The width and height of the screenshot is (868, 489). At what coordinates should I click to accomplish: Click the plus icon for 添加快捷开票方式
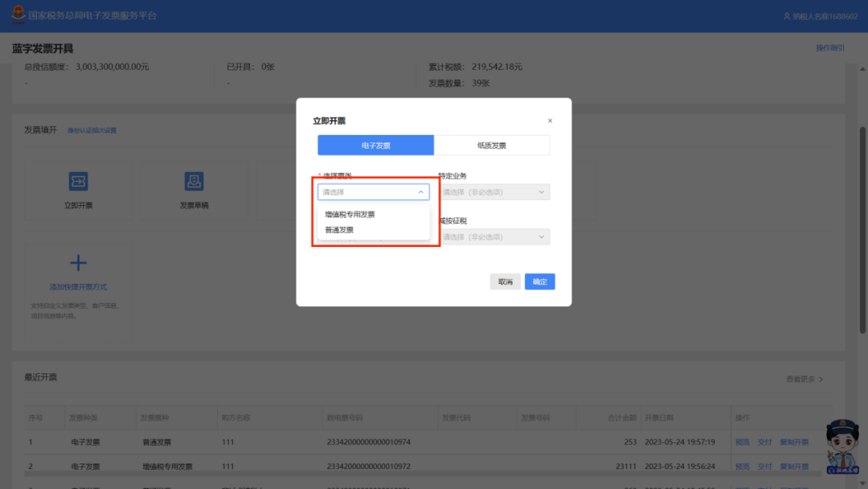[x=78, y=263]
